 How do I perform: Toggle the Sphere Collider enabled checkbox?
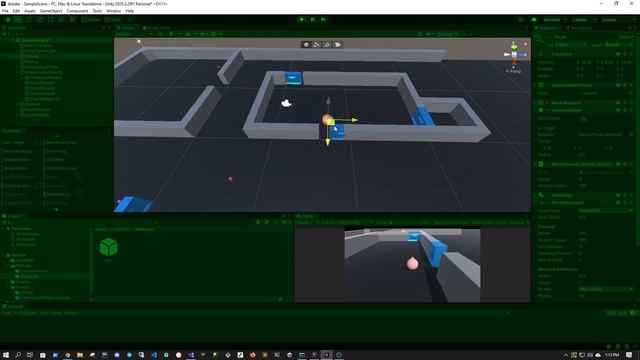click(x=547, y=110)
